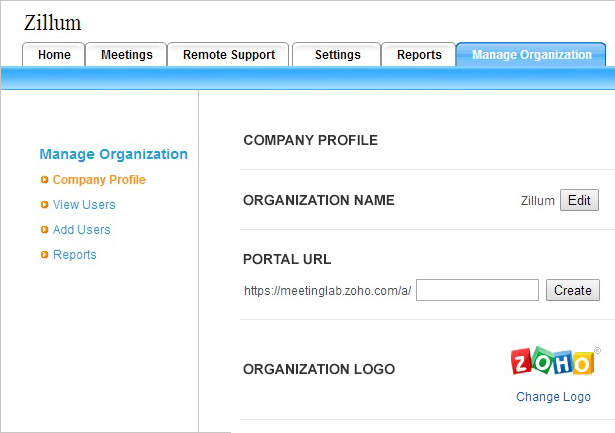Open the View Users sidebar link
This screenshot has width=615, height=433.
tap(84, 205)
